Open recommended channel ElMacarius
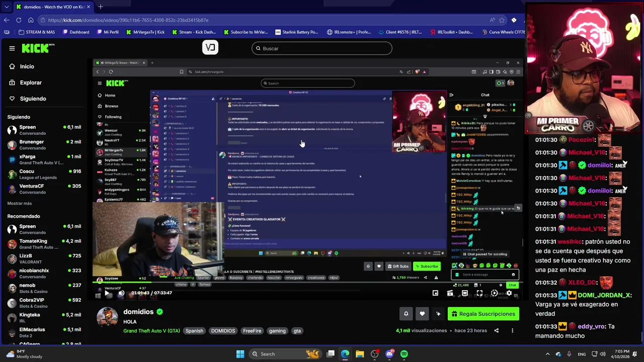 44,332
